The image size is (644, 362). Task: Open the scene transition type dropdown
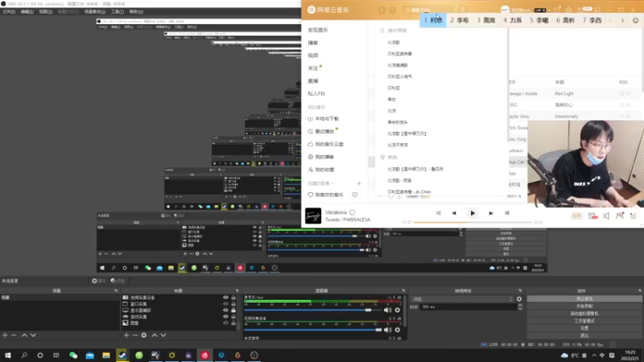click(x=462, y=299)
